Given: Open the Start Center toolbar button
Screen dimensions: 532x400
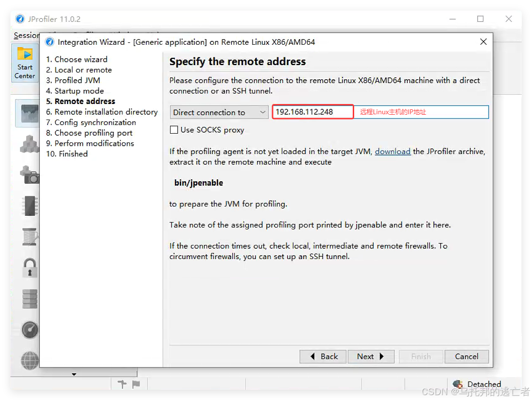Looking at the screenshot, I should (25, 63).
